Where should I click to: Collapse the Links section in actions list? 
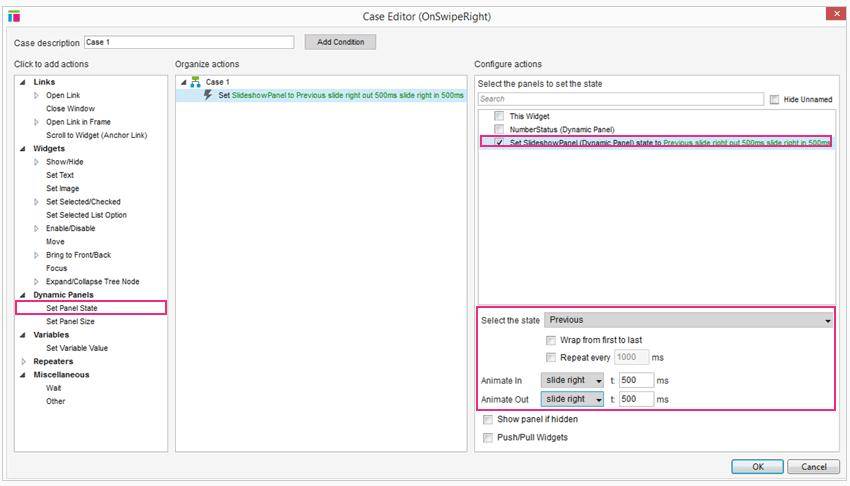click(23, 82)
